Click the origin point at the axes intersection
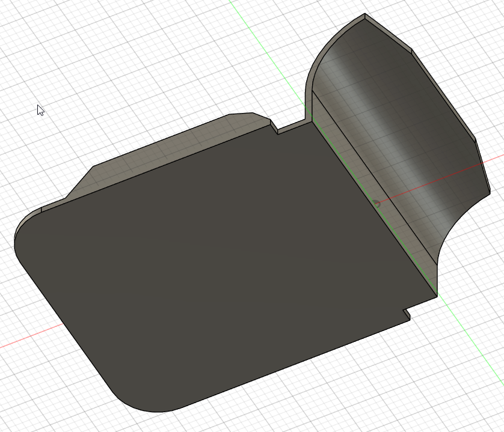Screen dimensions: 504x432 (x=376, y=204)
